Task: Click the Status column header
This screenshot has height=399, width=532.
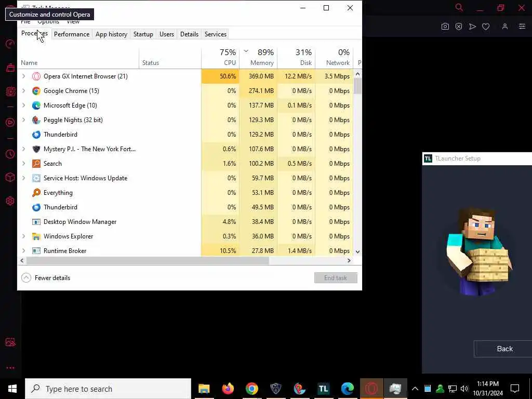Action: point(170,58)
